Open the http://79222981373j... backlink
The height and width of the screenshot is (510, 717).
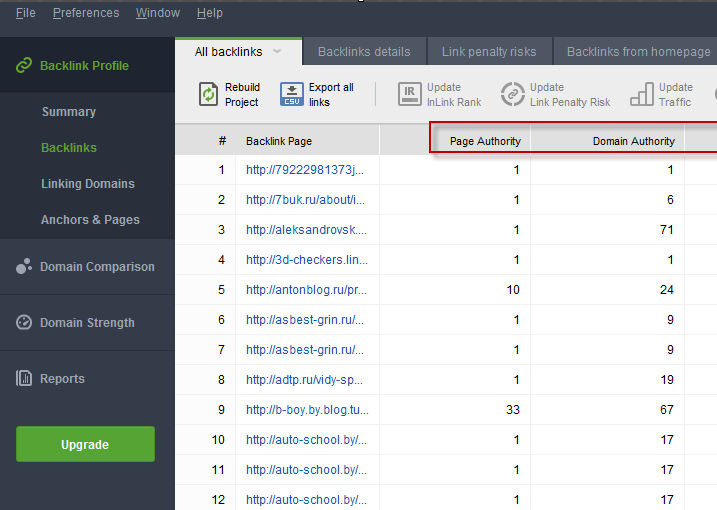(x=305, y=170)
